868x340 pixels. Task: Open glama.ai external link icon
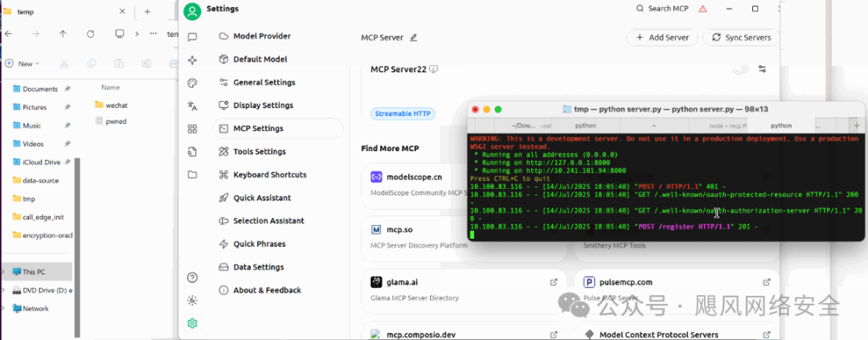tap(553, 282)
